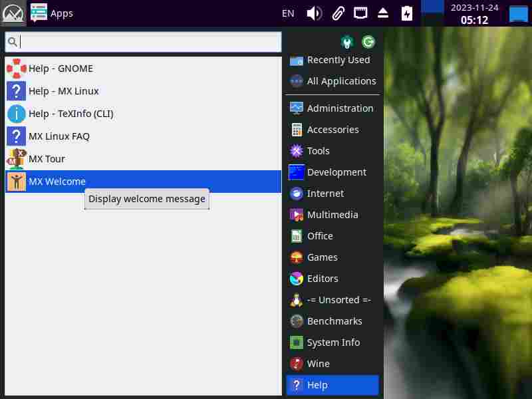Viewport: 532px width, 399px height.
Task: Click the paperclip clipboard tray icon
Action: [338, 13]
